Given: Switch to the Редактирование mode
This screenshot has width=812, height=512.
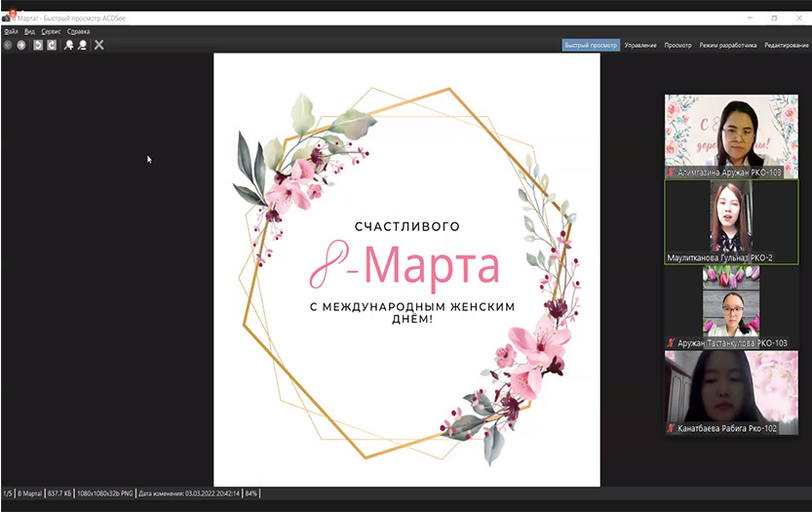Looking at the screenshot, I should click(x=787, y=45).
